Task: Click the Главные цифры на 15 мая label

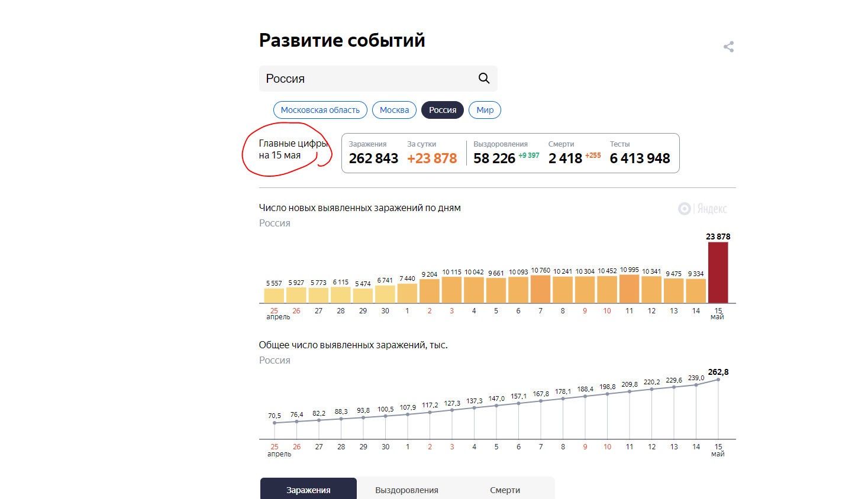Action: (293, 149)
